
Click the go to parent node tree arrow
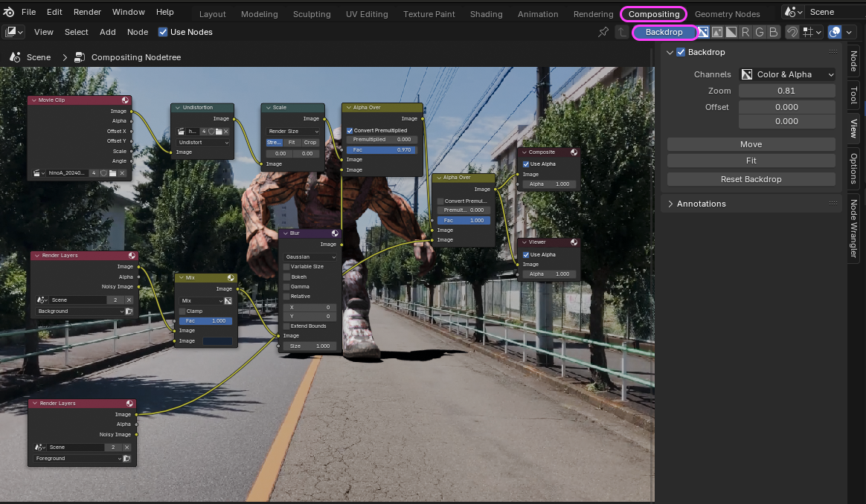622,32
